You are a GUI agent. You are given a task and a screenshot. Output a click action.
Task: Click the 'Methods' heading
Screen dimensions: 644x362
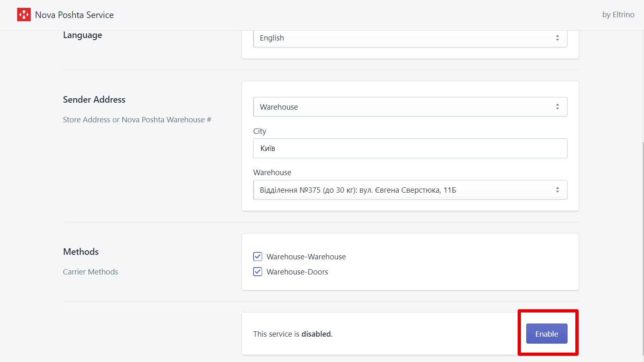pos(81,252)
